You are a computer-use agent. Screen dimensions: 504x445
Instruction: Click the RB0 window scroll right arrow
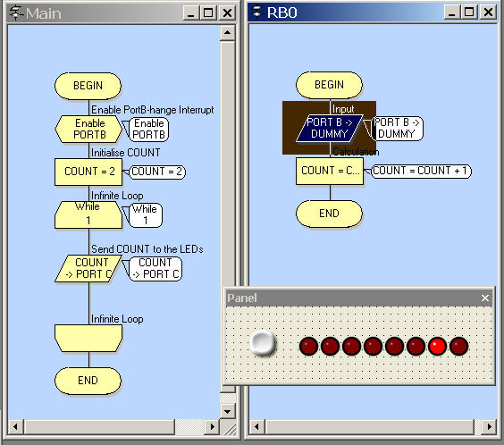(x=489, y=427)
